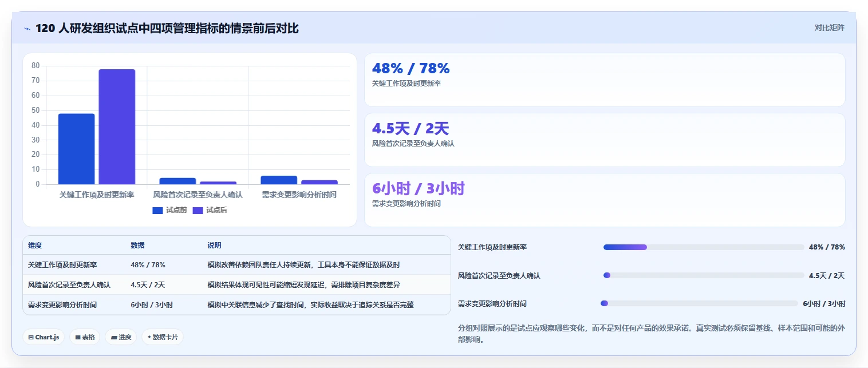Click the 需求变更影响分析时间 progress bar
Viewport: 868px width, 368px height.
(x=699, y=303)
